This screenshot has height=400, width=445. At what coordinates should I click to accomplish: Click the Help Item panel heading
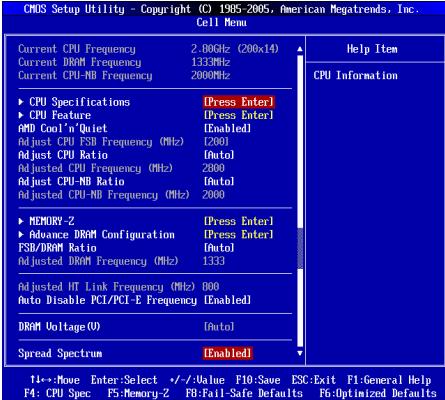click(372, 49)
